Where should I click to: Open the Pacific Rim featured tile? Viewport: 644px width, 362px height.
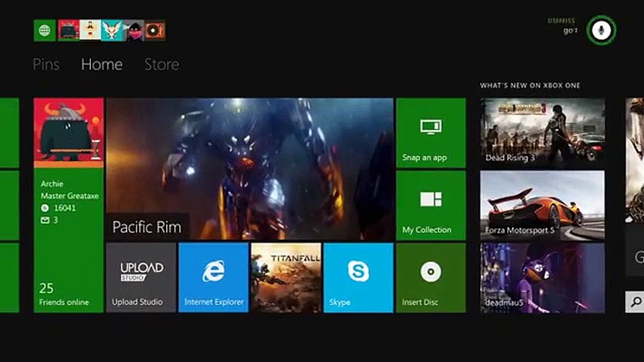pyautogui.click(x=250, y=169)
